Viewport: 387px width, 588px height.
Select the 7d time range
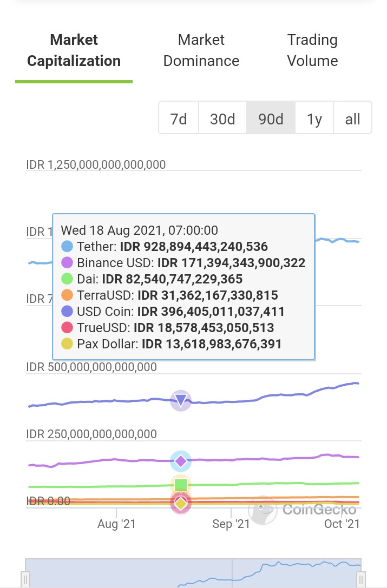179,119
